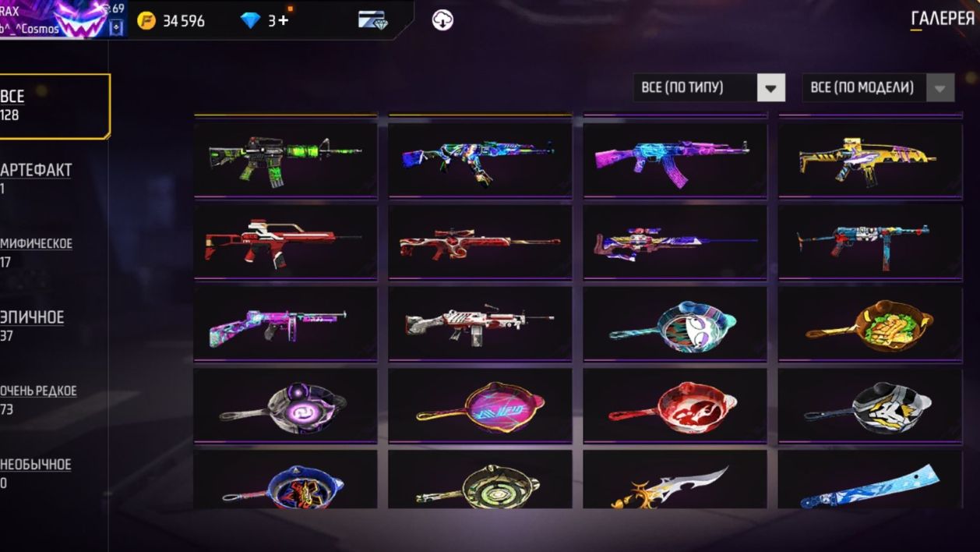Select the golden curved blade skin
The image size is (980, 552).
coord(675,481)
